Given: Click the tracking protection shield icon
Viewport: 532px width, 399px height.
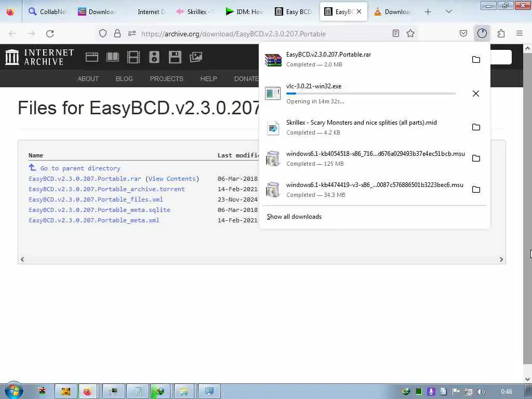Looking at the screenshot, I should pos(103,33).
